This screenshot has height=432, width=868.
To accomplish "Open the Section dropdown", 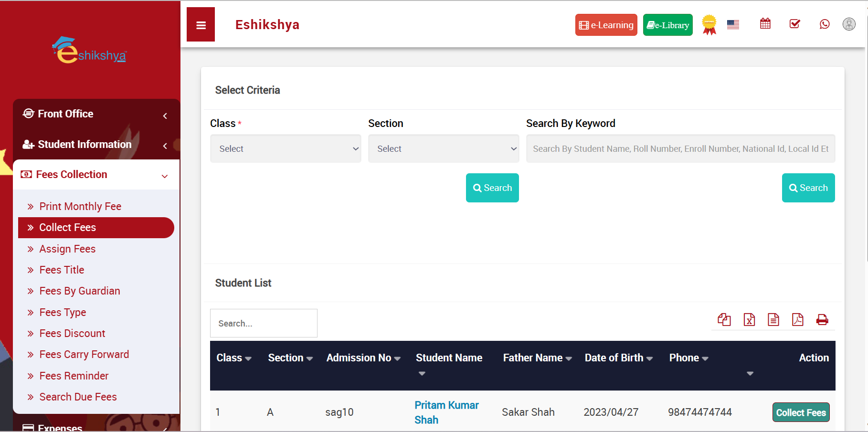I will (x=443, y=149).
